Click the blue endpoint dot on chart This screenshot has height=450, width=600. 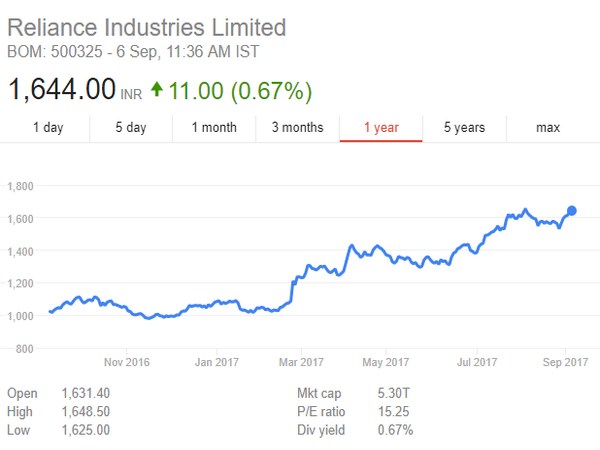click(572, 210)
